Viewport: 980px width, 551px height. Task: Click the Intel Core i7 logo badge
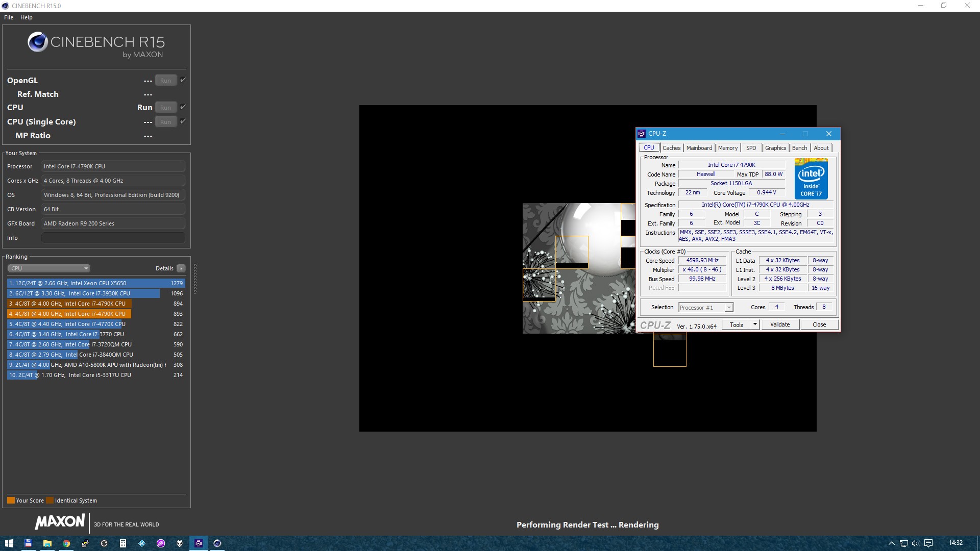[x=811, y=179]
